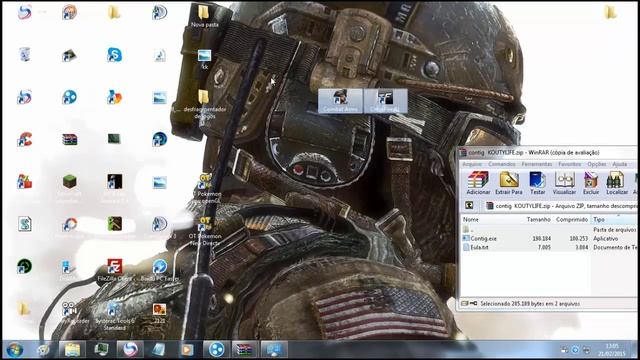Viewport: 640px width, 360px height.
Task: Select the WinRAR archive icon on desktop
Action: [x=70, y=140]
